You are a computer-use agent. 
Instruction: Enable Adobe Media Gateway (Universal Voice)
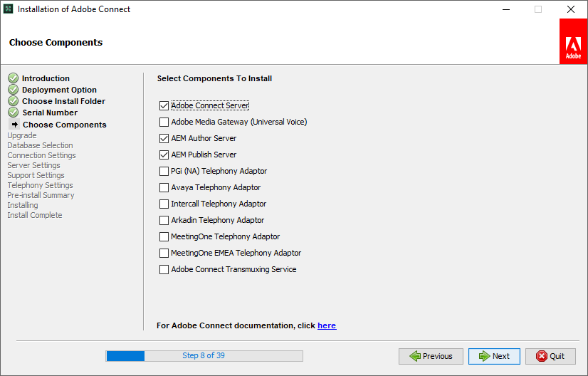(x=164, y=122)
